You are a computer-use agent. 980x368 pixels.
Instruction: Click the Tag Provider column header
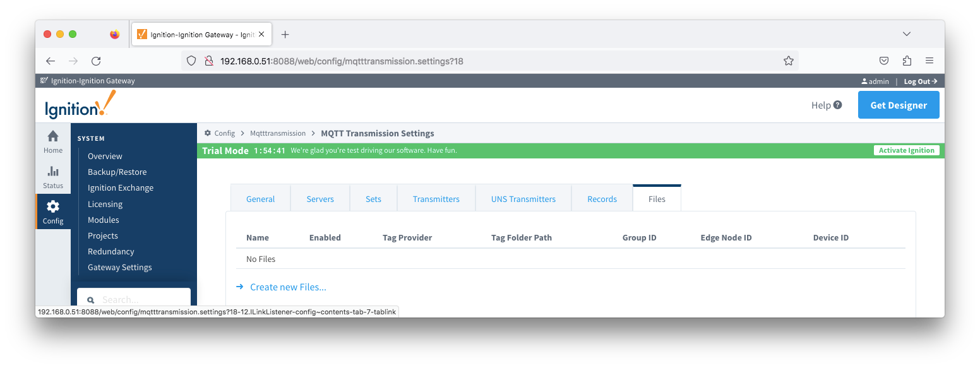[407, 237]
